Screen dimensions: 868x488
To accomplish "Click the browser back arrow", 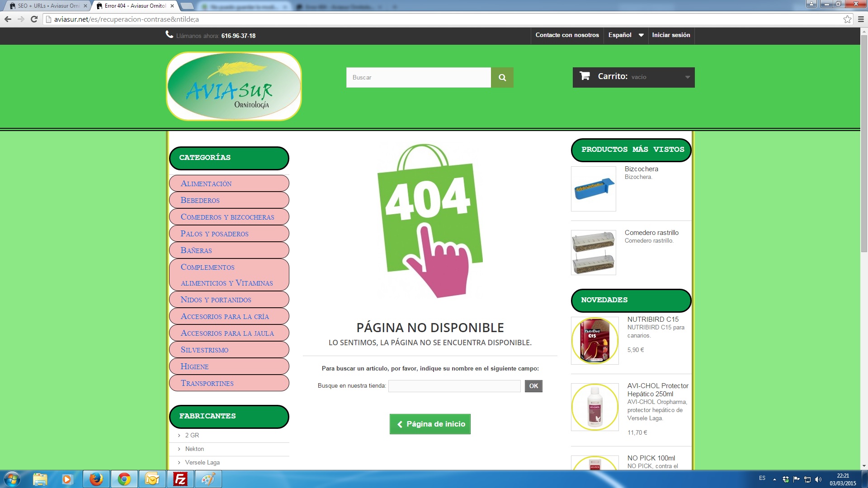I will [x=8, y=19].
